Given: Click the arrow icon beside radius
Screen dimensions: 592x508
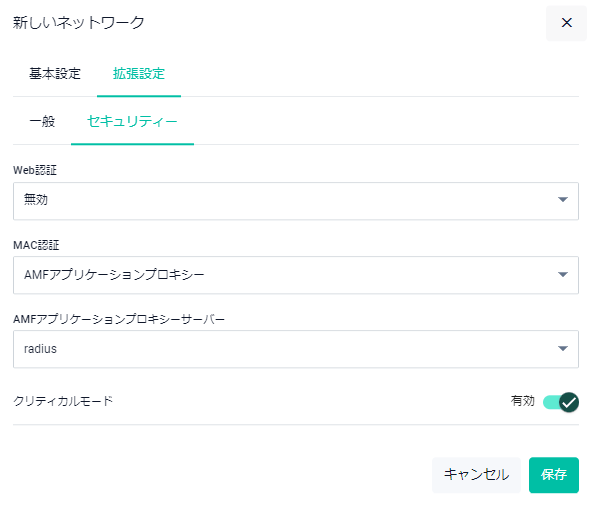Looking at the screenshot, I should coord(563,348).
